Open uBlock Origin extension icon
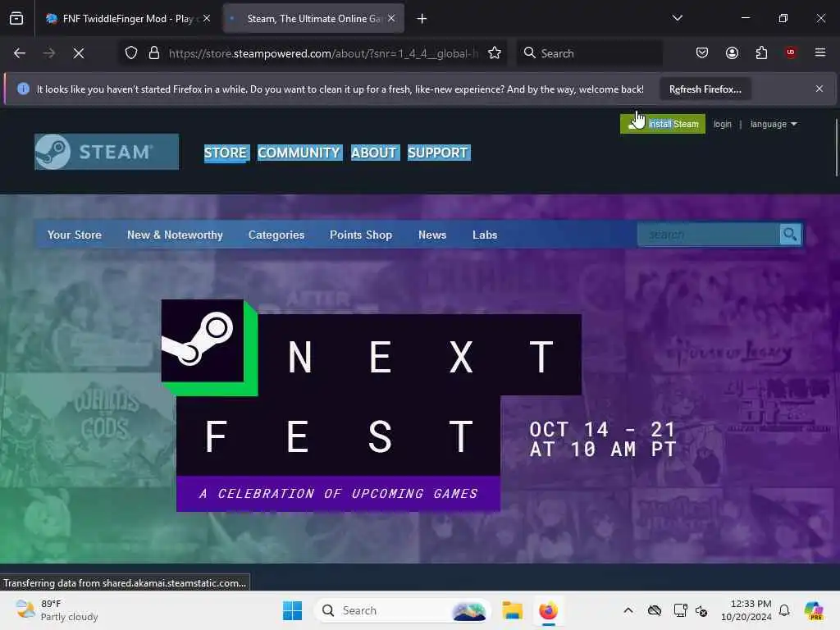Image resolution: width=840 pixels, height=630 pixels. pos(790,52)
